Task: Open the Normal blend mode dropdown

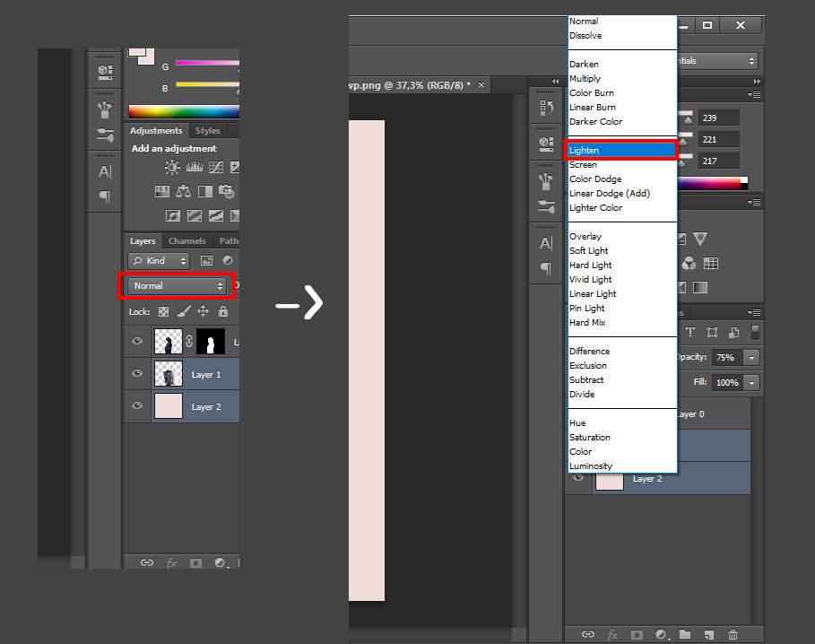Action: (178, 286)
